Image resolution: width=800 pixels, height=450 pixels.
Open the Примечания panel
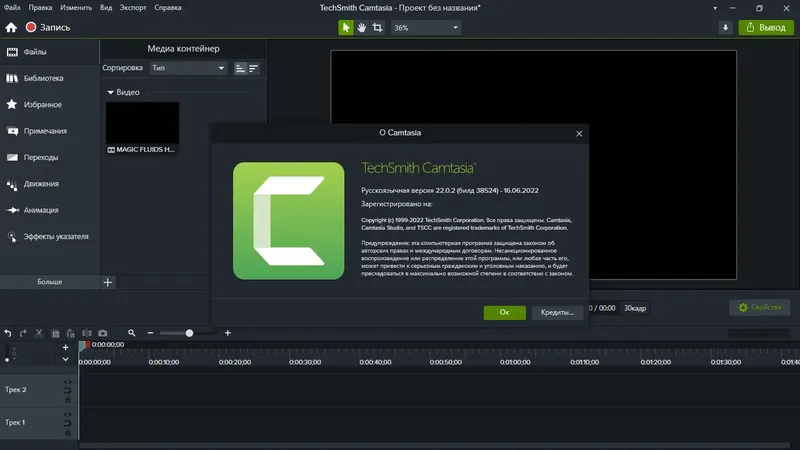(x=49, y=131)
